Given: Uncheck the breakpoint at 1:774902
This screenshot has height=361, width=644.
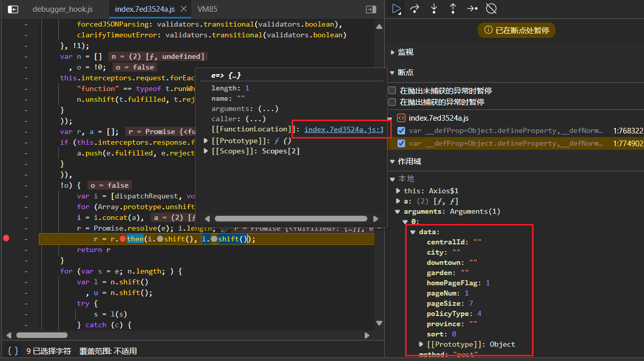Looking at the screenshot, I should point(402,143).
